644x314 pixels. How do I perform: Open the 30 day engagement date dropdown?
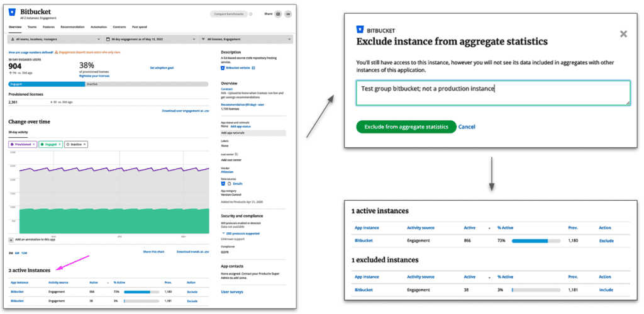pos(150,40)
